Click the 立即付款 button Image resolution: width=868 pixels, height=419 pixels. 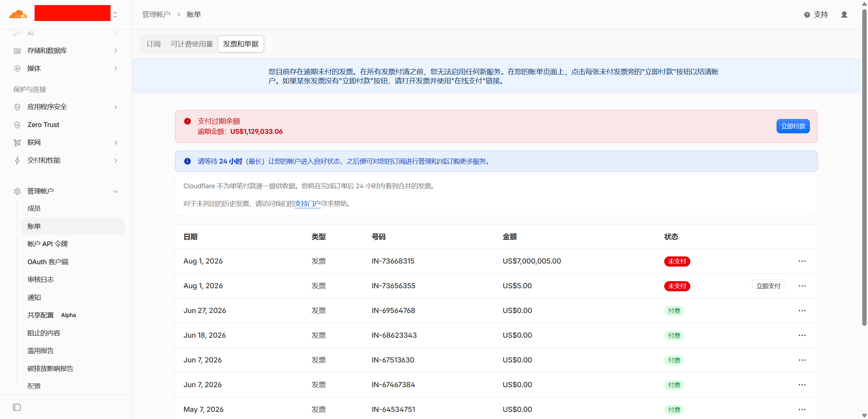793,126
